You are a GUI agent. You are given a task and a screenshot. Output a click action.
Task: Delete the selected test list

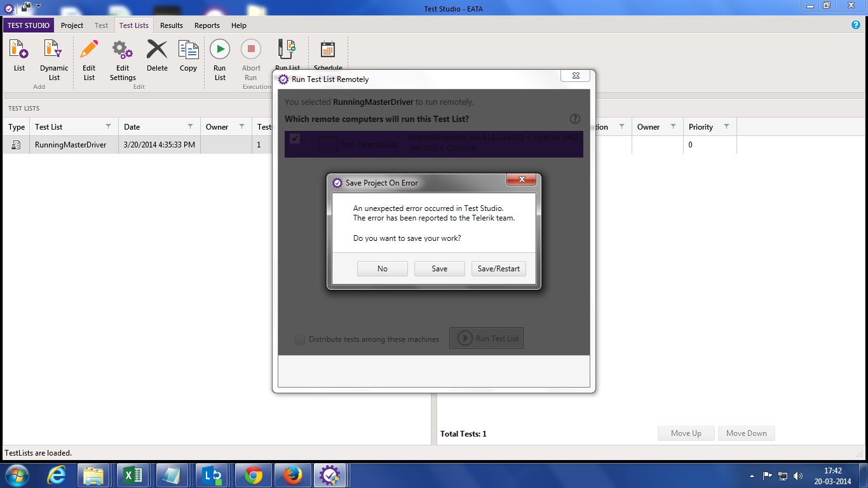157,56
